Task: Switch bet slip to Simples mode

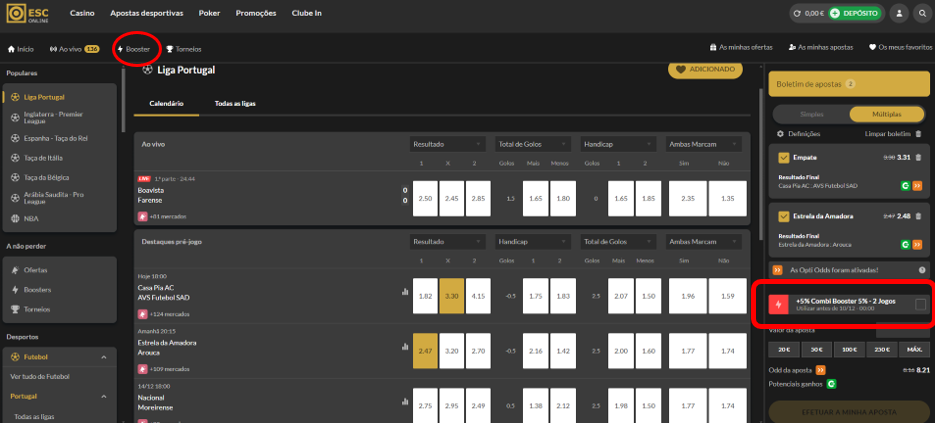Action: click(x=811, y=114)
